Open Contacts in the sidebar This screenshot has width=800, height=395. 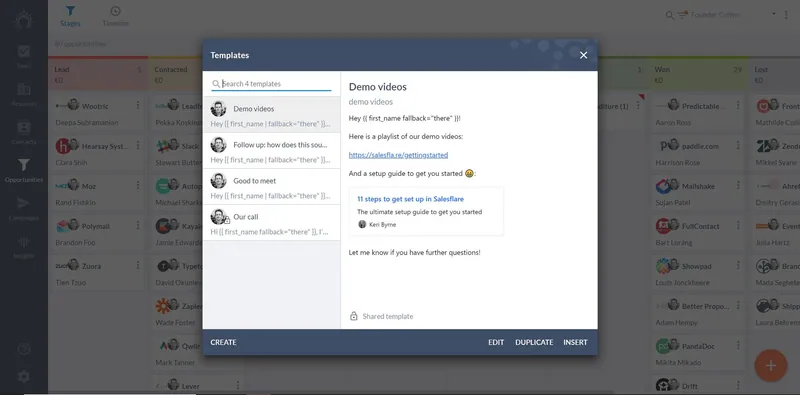point(23,133)
